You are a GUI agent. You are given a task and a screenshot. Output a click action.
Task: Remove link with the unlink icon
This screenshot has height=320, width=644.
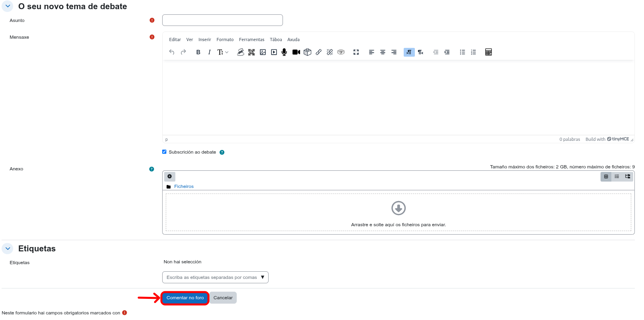(330, 52)
